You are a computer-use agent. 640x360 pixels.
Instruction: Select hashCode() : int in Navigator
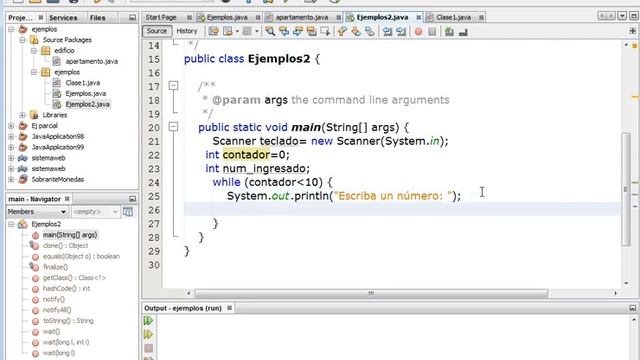pos(66,289)
